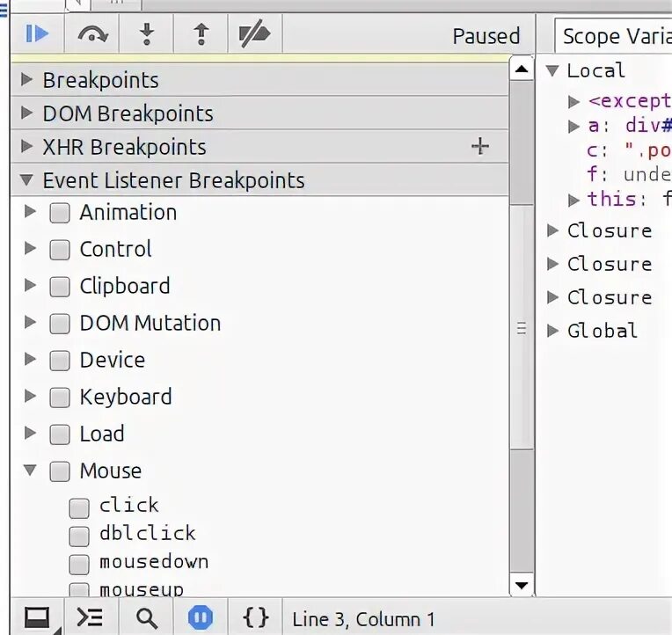Screen dimensions: 672x635
Task: Select the Scope Variables tab
Action: pos(615,36)
